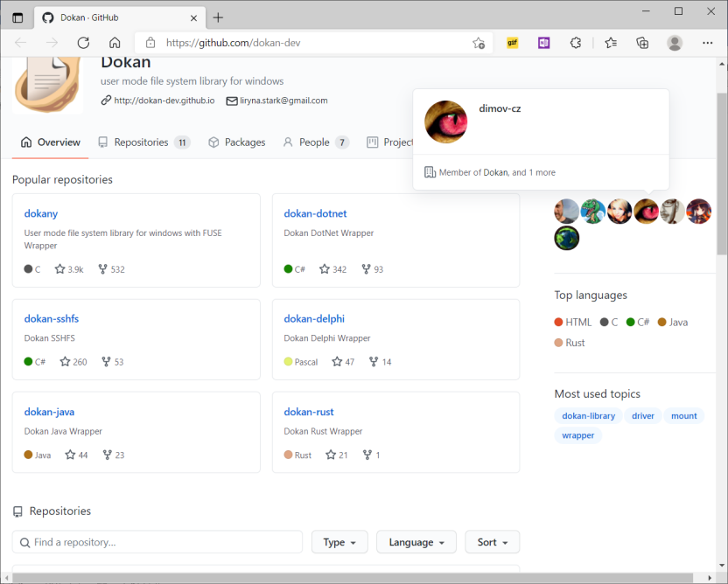Screen dimensions: 728x584
Task: Open the browser profile avatar
Action: (675, 43)
